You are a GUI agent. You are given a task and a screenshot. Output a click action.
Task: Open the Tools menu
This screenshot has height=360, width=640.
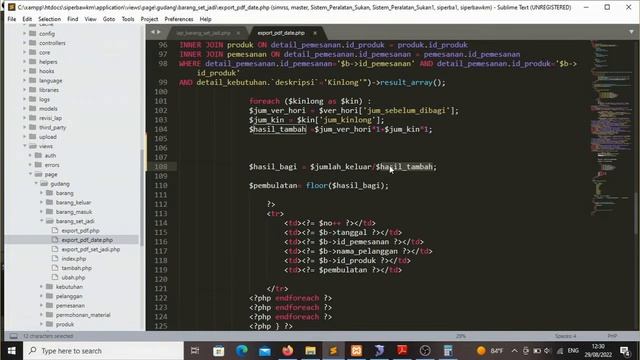pyautogui.click(x=128, y=19)
